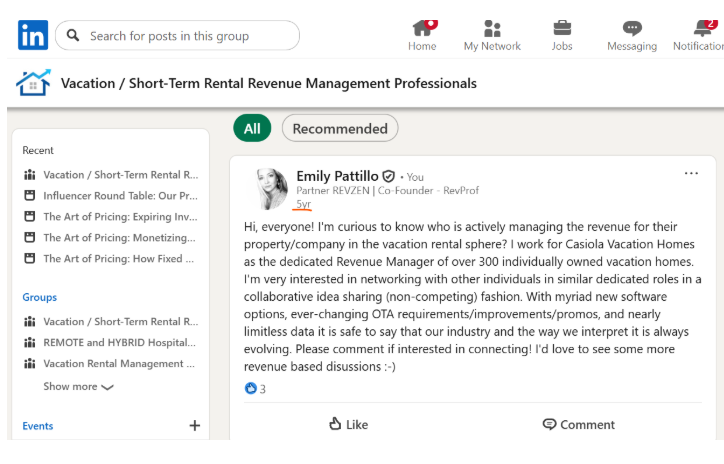Open Influencer Round Table recent event
Viewport: 724px width, 464px height.
point(120,195)
